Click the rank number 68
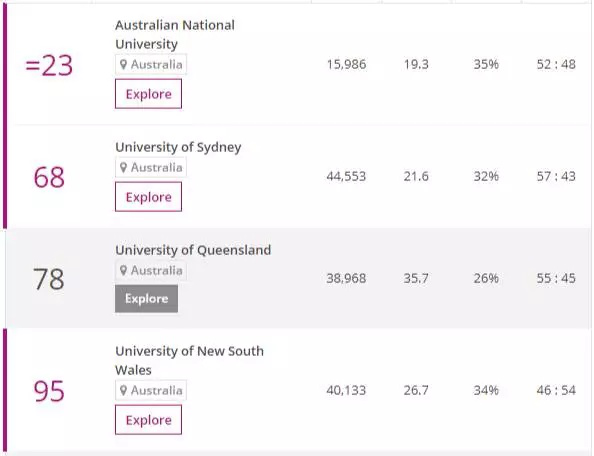The image size is (594, 456). point(49,177)
